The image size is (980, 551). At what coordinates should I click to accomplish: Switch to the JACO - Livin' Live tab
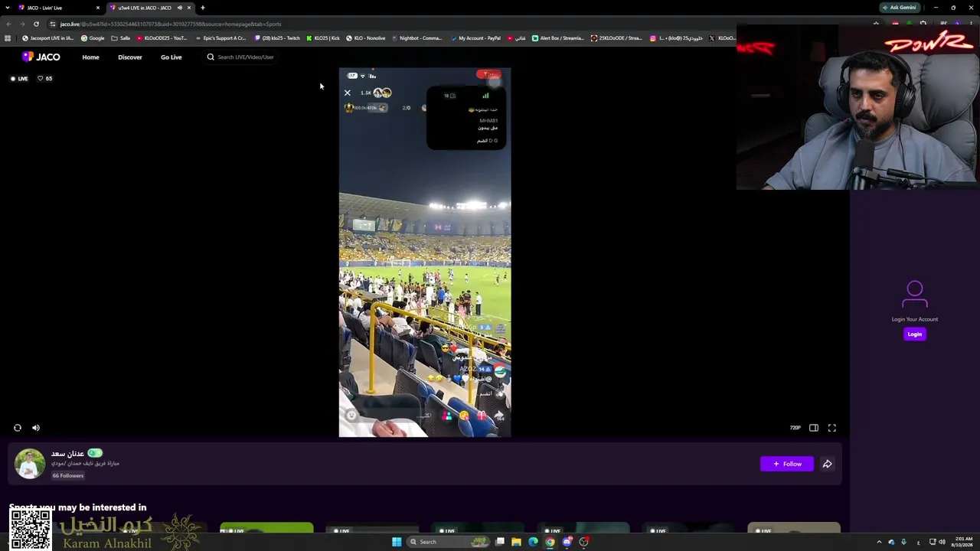tap(57, 8)
